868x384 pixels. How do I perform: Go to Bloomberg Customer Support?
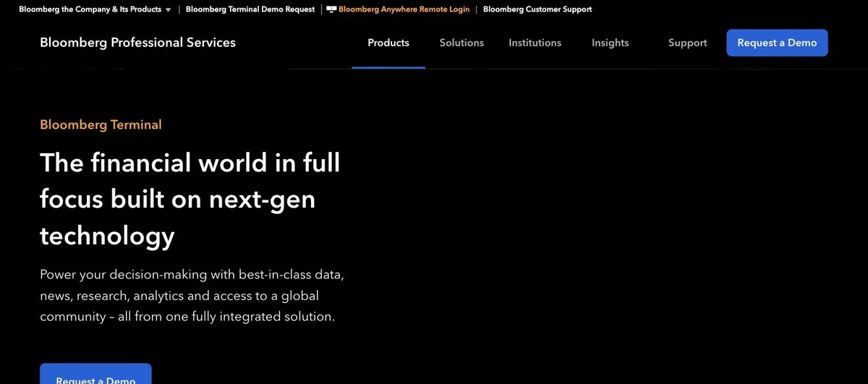537,9
